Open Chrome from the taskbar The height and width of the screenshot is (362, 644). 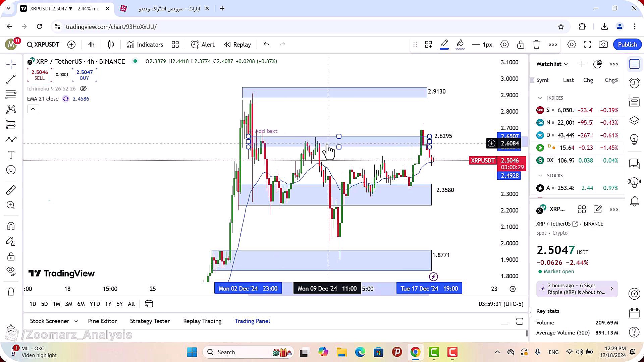click(x=415, y=352)
